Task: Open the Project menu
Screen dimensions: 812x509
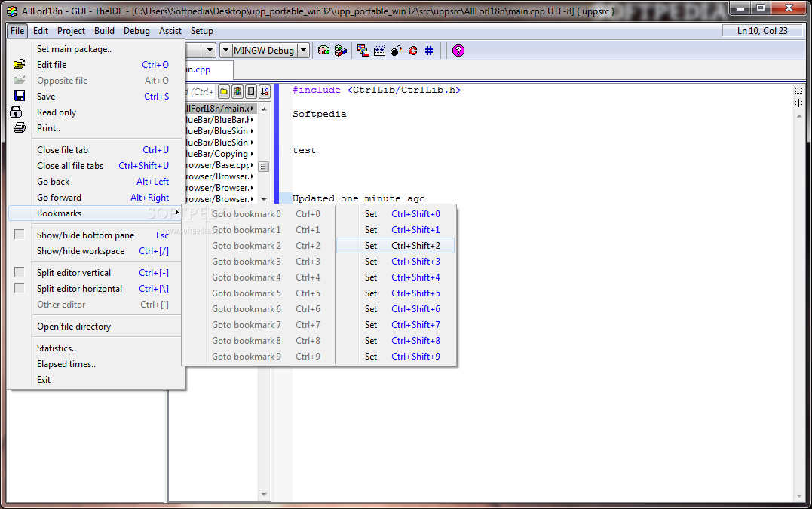Action: point(71,31)
